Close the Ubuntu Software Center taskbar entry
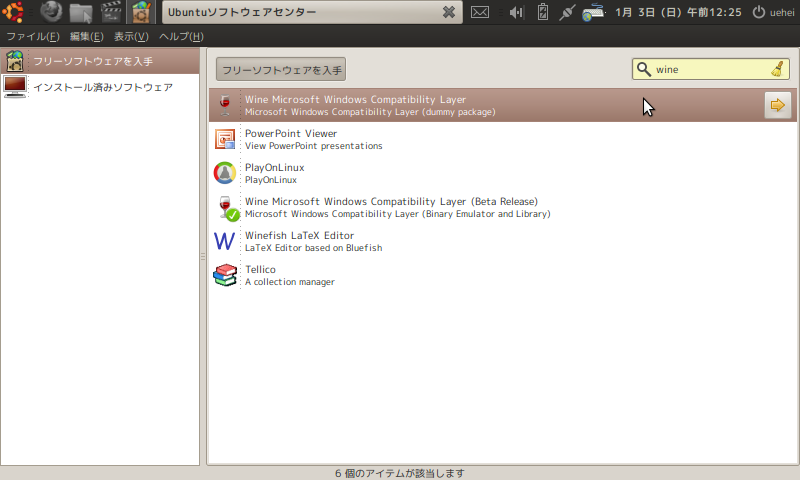Image resolution: width=800 pixels, height=480 pixels. pyautogui.click(x=448, y=12)
